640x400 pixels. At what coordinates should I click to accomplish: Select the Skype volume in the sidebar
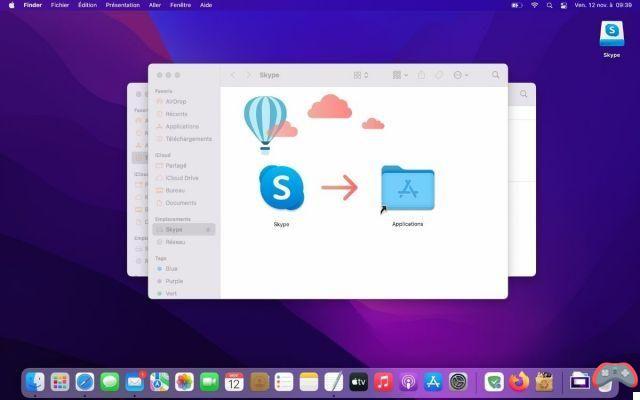click(x=184, y=229)
